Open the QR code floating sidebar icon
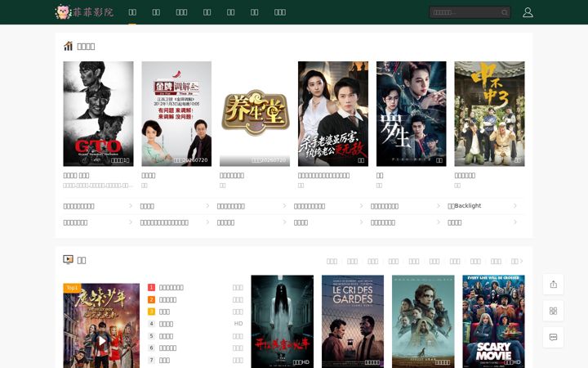The image size is (588, 368). click(x=553, y=311)
